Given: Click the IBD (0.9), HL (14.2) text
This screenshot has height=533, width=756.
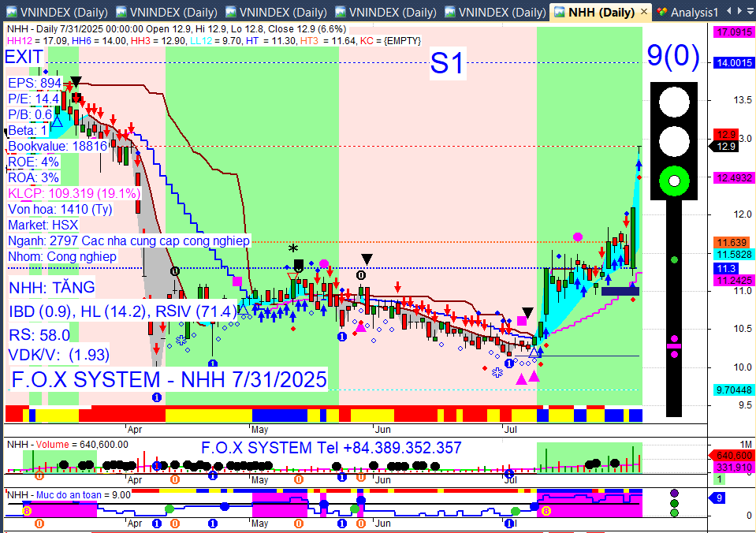Looking at the screenshot, I should pyautogui.click(x=124, y=311).
